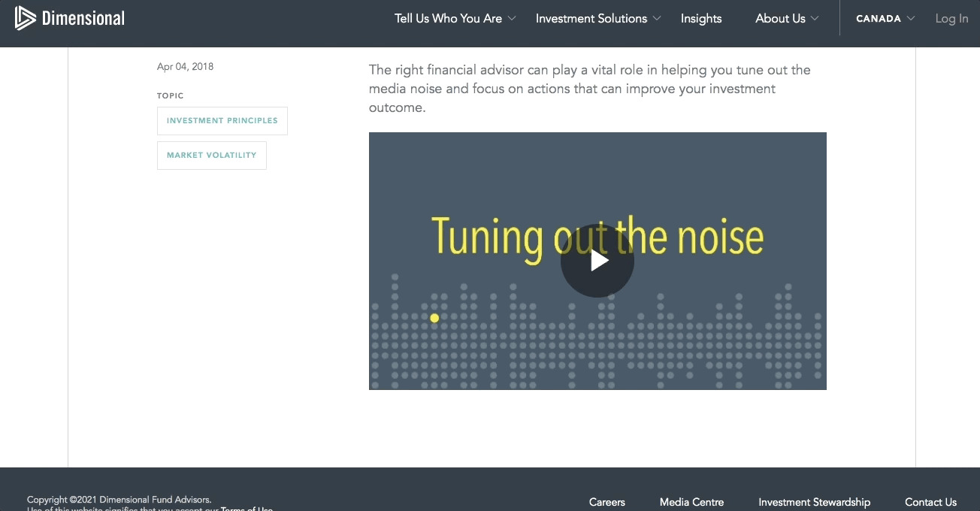Open Tell Us Who You Are menu
The width and height of the screenshot is (980, 511).
[448, 18]
